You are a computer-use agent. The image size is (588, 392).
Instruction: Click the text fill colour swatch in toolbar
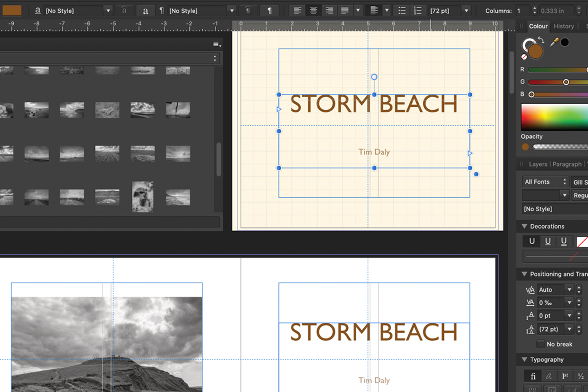(12, 10)
